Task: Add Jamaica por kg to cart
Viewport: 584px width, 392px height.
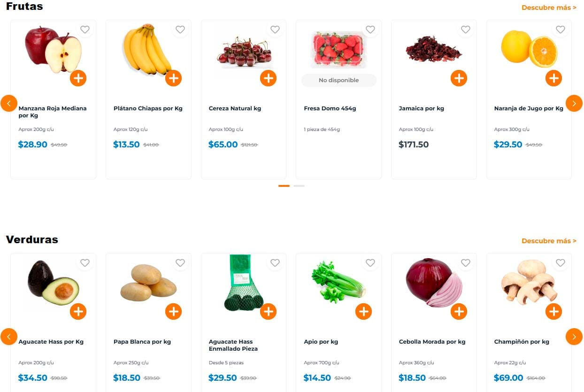Action: click(459, 78)
